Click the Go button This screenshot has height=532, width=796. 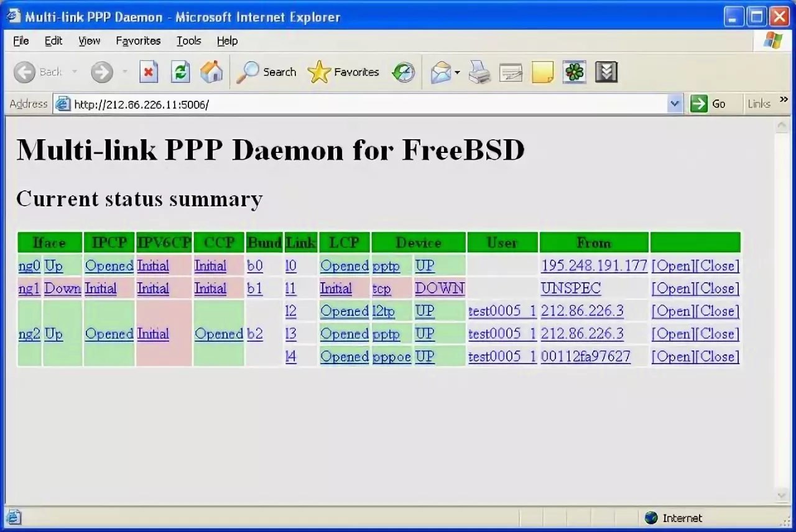point(708,104)
